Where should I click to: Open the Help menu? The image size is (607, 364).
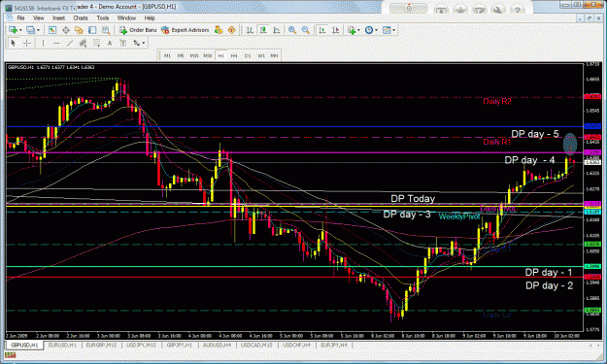tap(150, 18)
